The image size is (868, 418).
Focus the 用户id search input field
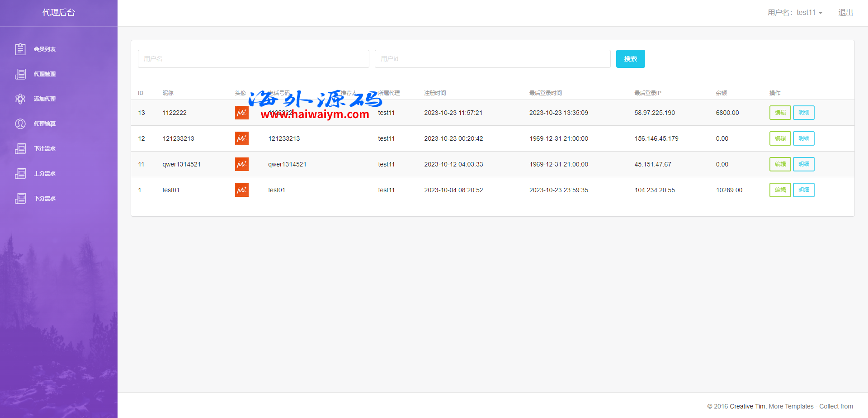click(x=492, y=59)
